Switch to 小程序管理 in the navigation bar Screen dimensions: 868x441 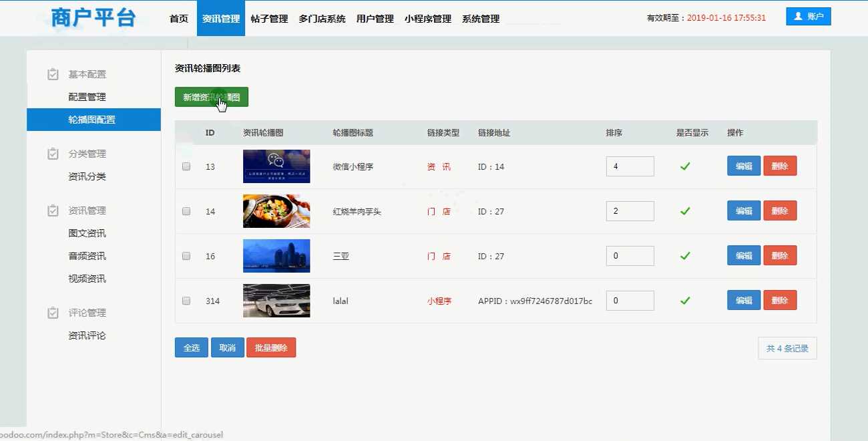427,19
